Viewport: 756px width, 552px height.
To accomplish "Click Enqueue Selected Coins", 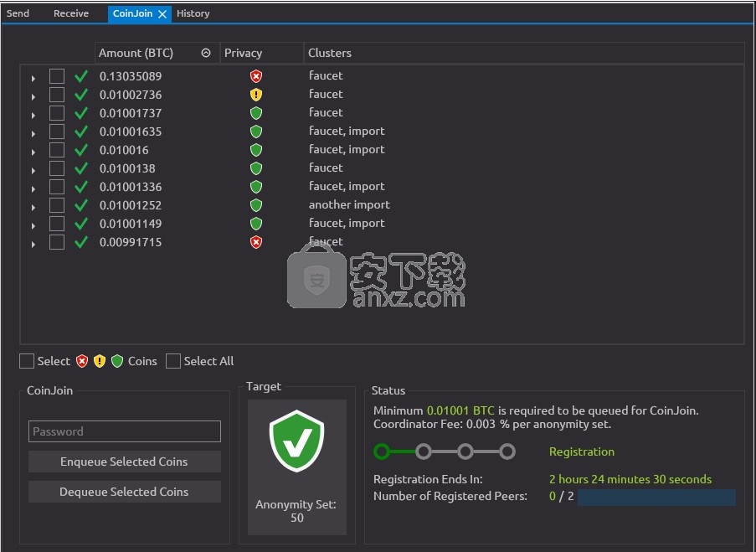I will pyautogui.click(x=125, y=462).
